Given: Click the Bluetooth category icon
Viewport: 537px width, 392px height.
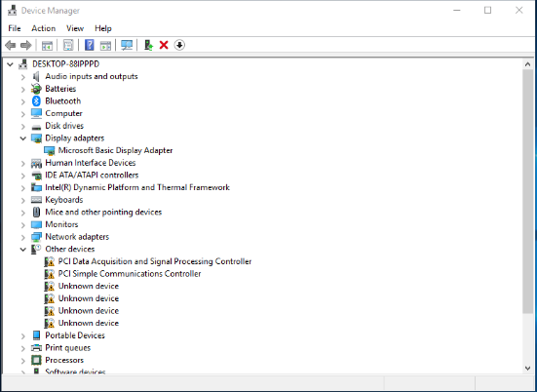Looking at the screenshot, I should pyautogui.click(x=36, y=101).
